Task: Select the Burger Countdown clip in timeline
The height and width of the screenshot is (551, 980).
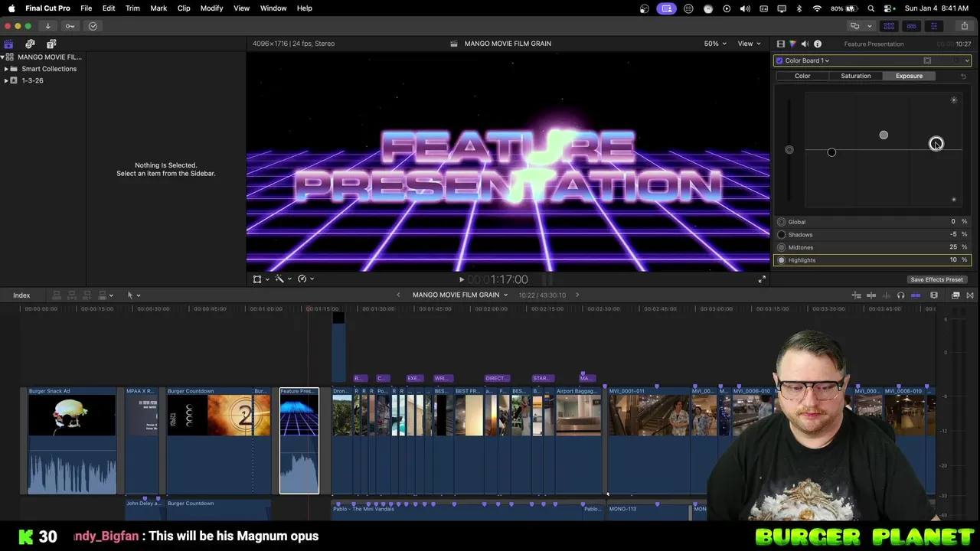Action: coord(219,440)
